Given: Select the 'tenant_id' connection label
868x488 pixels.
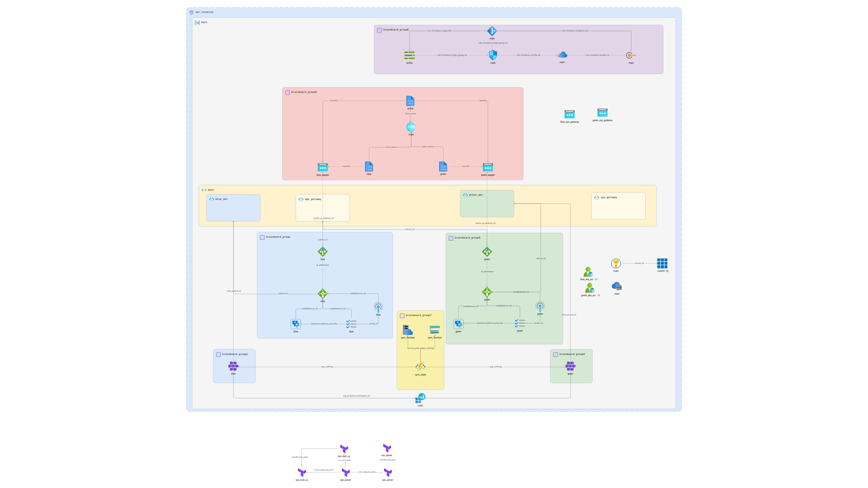Looking at the screenshot, I should [x=639, y=263].
